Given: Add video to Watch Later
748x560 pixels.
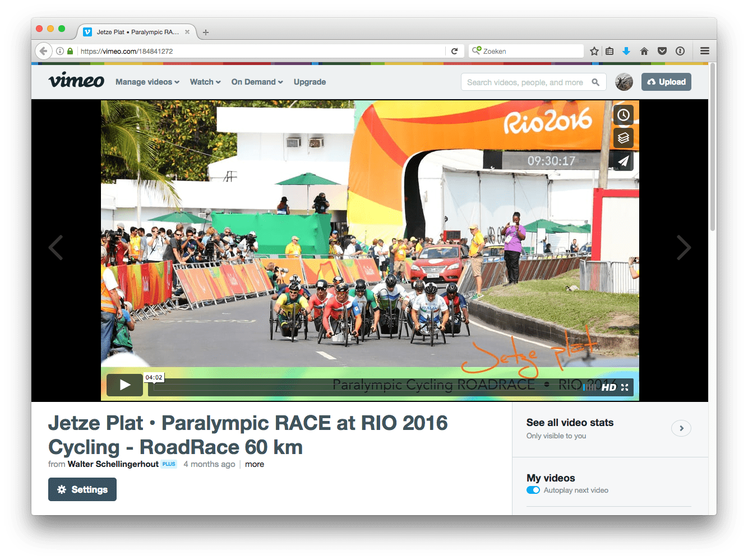Looking at the screenshot, I should (x=624, y=115).
